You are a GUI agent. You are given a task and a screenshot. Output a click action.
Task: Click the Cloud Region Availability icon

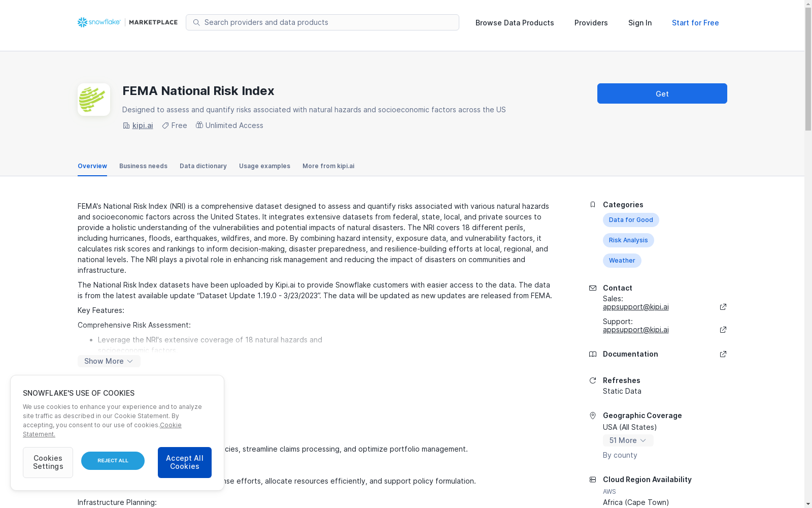(x=592, y=480)
